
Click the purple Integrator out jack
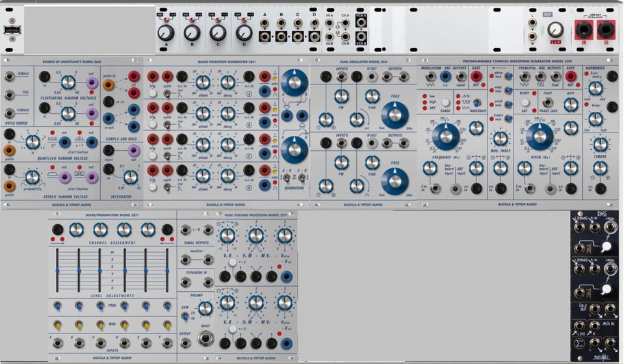tap(133, 150)
